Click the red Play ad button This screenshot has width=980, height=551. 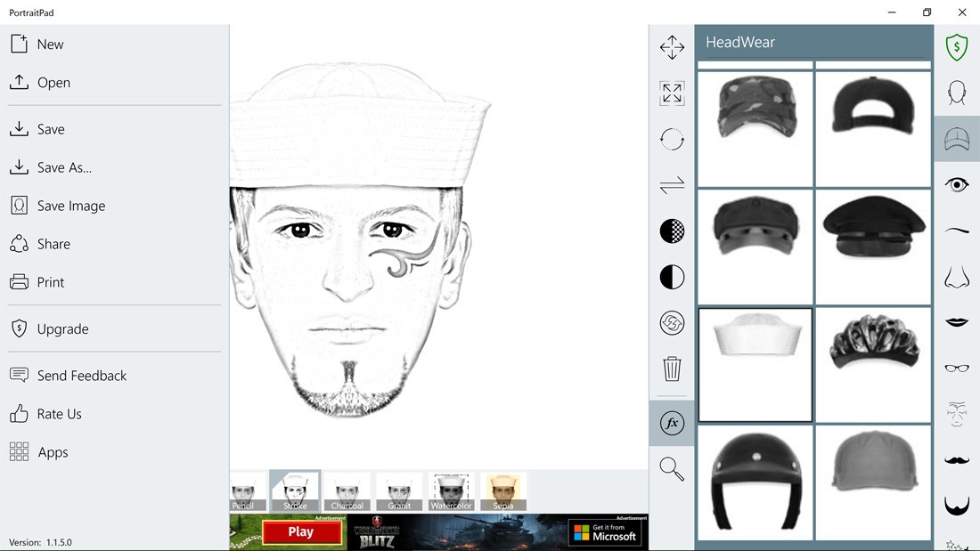[301, 532]
